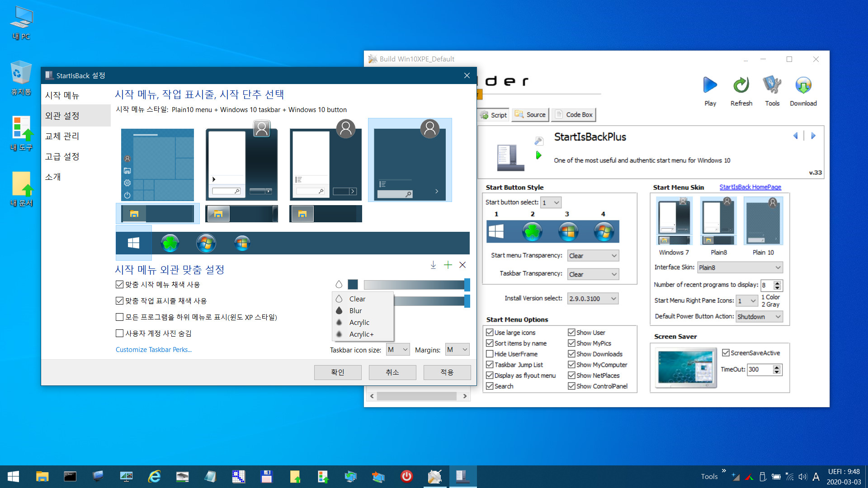Open Margins dropdown
The width and height of the screenshot is (868, 488).
(457, 350)
